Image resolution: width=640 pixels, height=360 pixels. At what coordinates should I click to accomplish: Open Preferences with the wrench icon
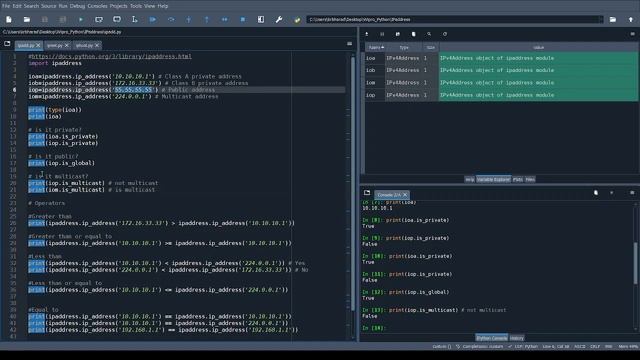click(x=279, y=20)
